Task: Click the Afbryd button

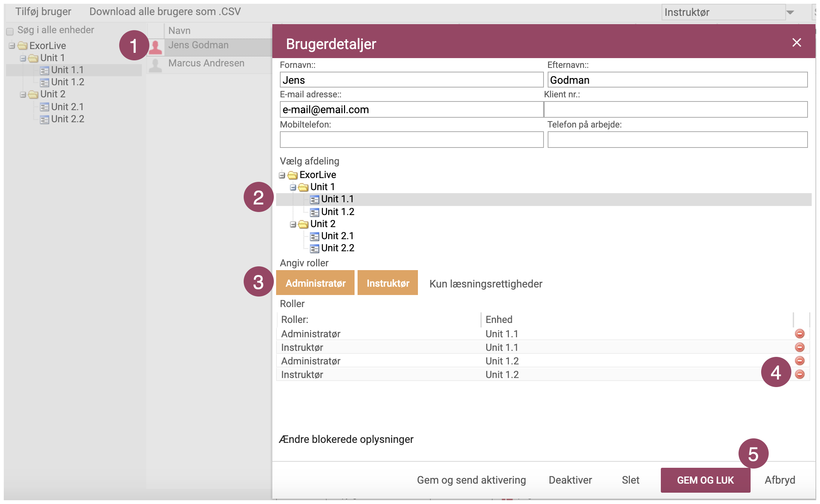Action: (780, 480)
